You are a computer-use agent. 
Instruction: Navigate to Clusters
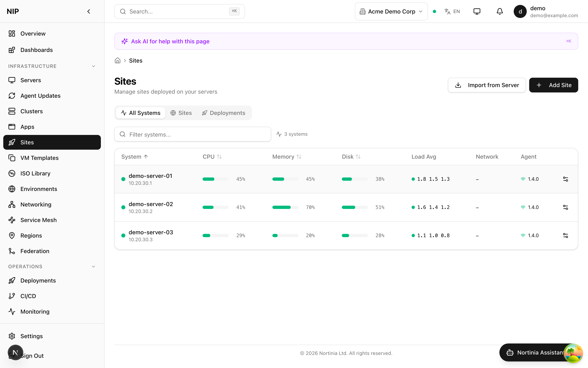point(52,111)
